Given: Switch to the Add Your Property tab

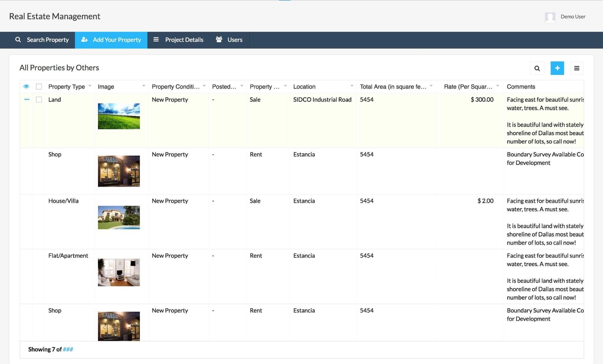Looking at the screenshot, I should click(x=111, y=40).
